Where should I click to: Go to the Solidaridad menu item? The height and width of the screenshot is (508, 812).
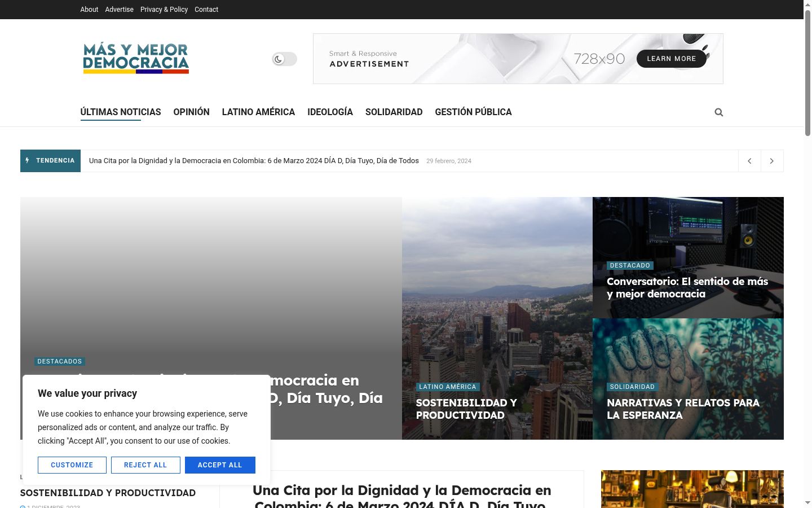394,112
